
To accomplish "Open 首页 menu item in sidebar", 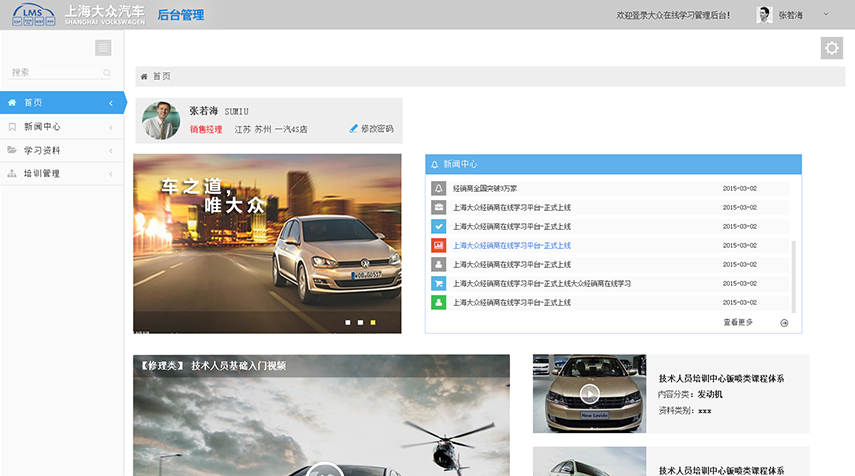I will [62, 103].
